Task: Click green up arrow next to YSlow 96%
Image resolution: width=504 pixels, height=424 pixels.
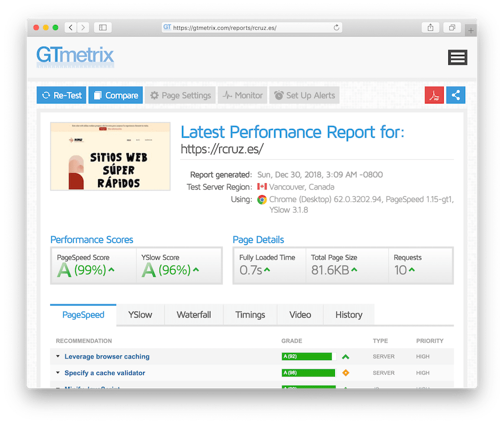Action: coord(196,270)
